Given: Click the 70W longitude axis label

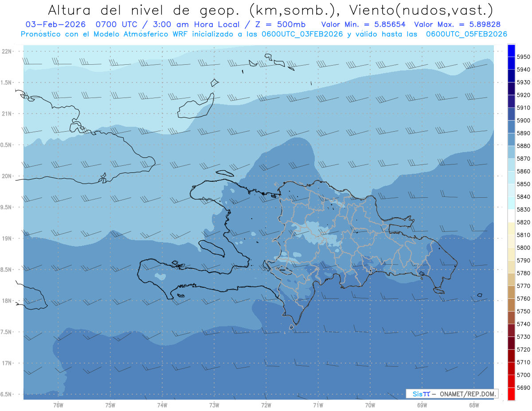Looking at the screenshot, I should pos(370,405).
